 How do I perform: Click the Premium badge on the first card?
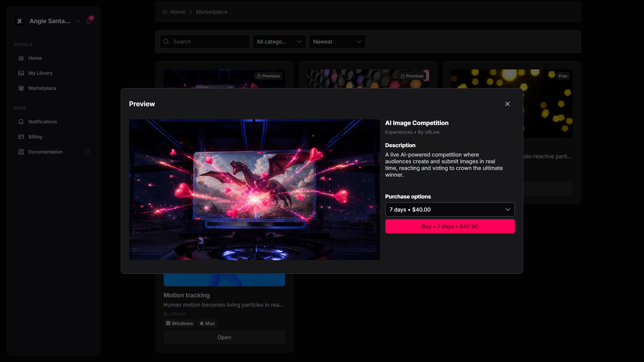tap(268, 76)
